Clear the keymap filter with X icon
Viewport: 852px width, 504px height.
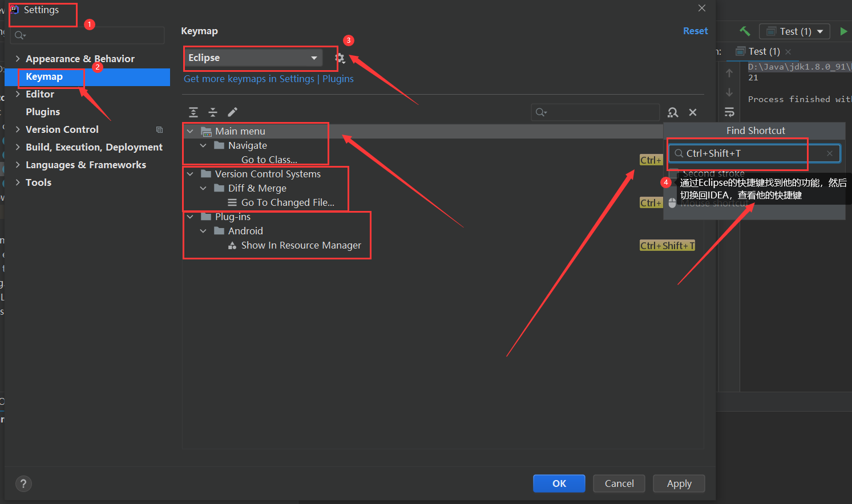tap(693, 112)
